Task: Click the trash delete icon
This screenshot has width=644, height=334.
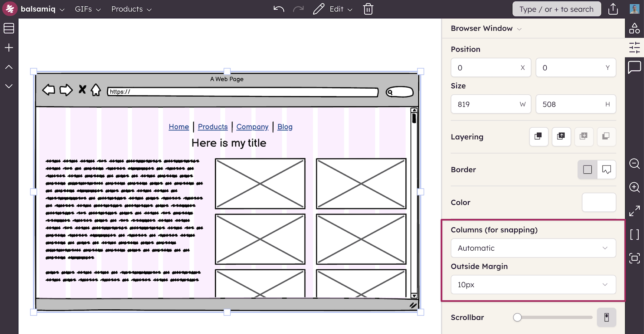Action: click(368, 9)
